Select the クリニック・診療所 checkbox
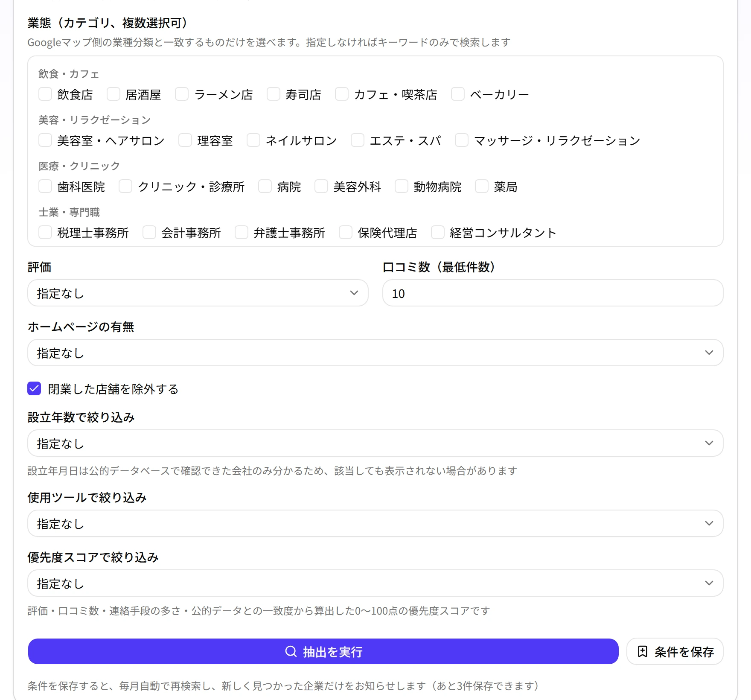The width and height of the screenshot is (751, 700). pos(125,186)
